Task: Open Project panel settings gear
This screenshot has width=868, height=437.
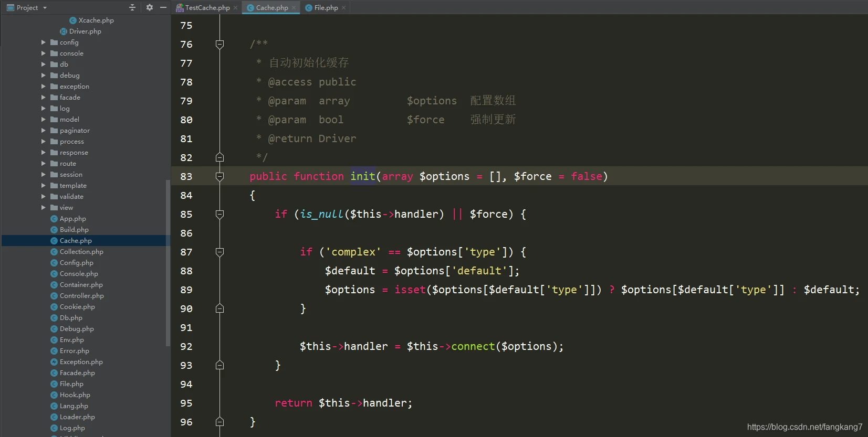Action: tap(150, 7)
